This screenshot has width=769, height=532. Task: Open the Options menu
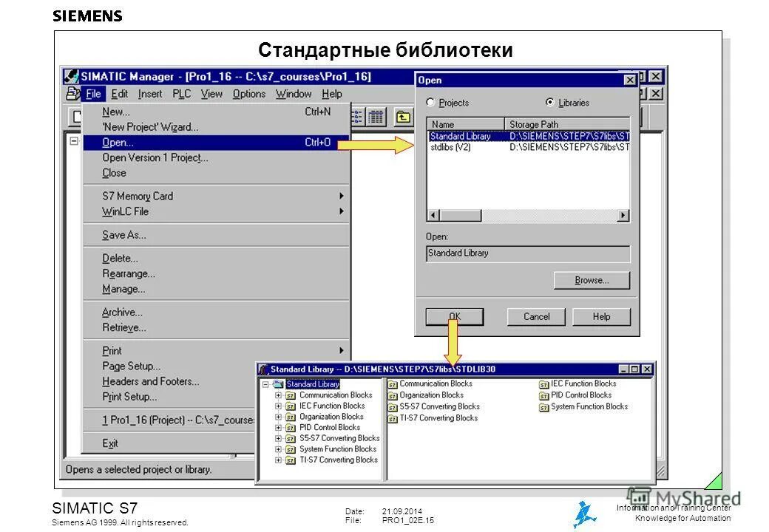249,94
